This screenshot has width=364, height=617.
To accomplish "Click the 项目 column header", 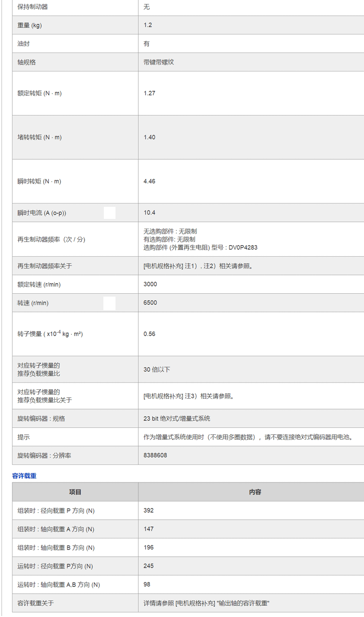I will click(x=75, y=492).
